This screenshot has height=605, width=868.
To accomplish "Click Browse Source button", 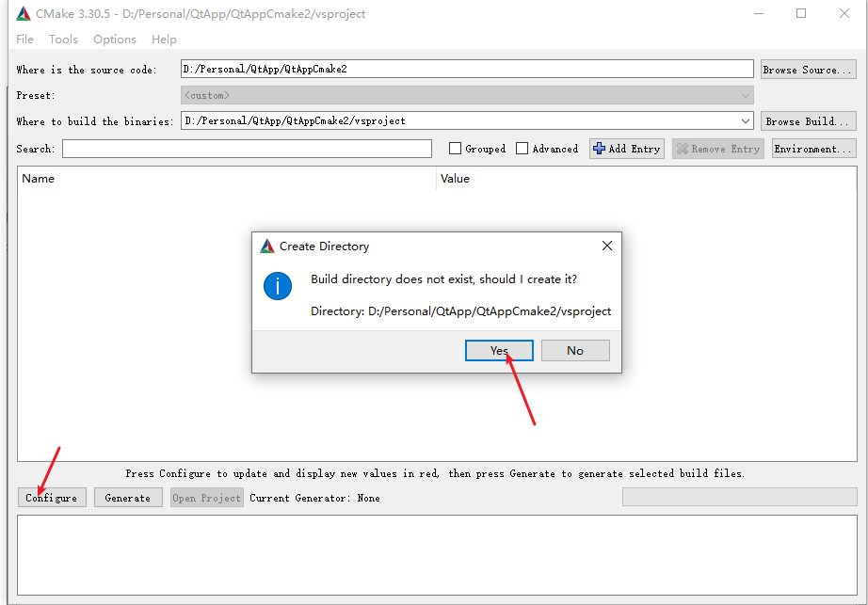I will (807, 70).
